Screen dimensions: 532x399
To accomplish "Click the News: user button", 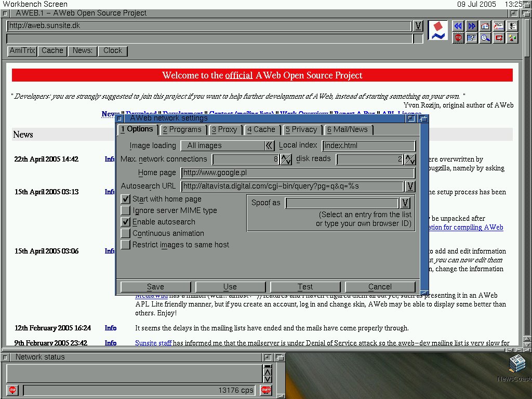I will (x=83, y=51).
